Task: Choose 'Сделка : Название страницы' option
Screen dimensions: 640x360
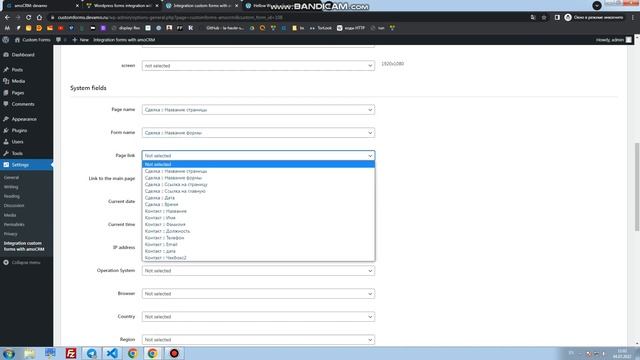Action: (x=258, y=171)
